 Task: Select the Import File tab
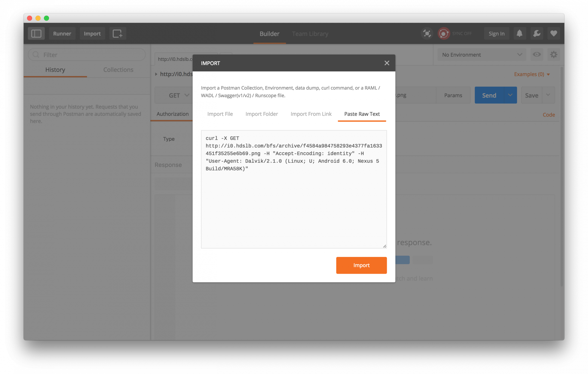tap(220, 114)
